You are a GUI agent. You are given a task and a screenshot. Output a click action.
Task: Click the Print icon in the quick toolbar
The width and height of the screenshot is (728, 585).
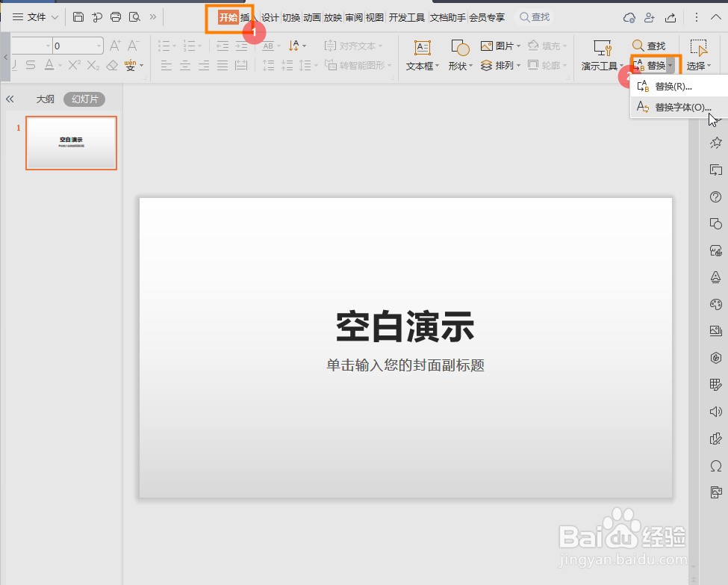pos(116,17)
